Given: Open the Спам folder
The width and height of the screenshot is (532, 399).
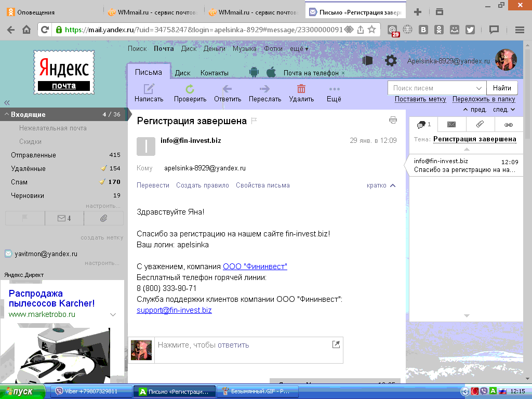Looking at the screenshot, I should 19,182.
